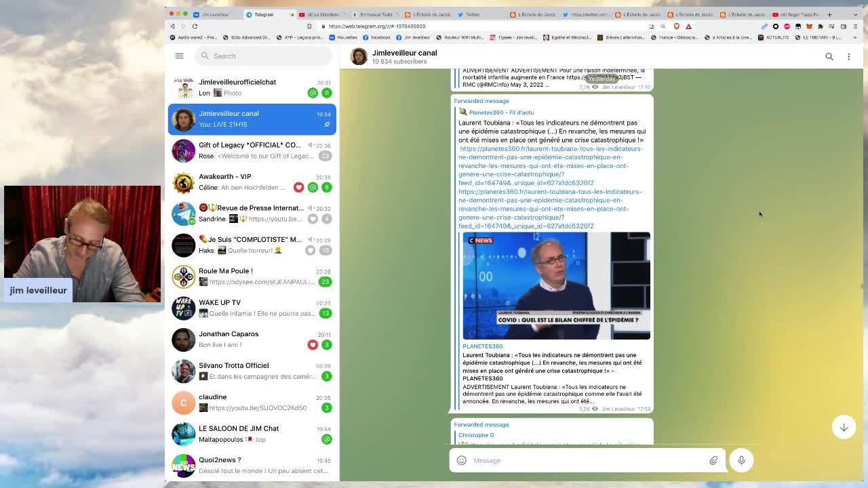The image size is (868, 488).
Task: Open the Awakearth - VIP chat
Action: [252, 182]
